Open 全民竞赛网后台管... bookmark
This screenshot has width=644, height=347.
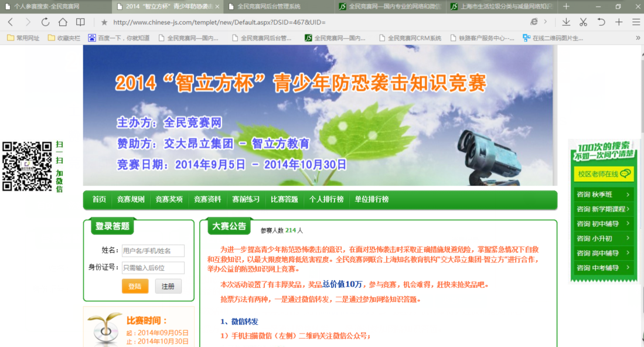261,38
